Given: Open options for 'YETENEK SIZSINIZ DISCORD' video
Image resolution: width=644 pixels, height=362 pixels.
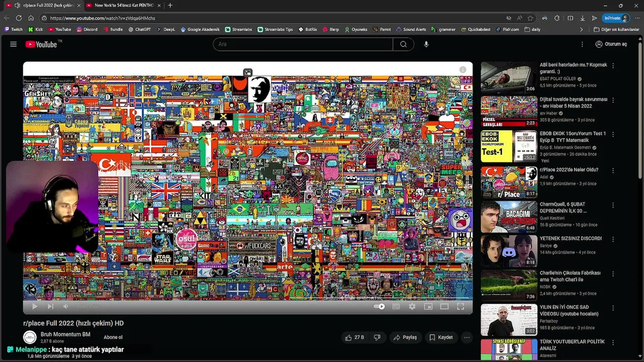Looking at the screenshot, I should (x=613, y=239).
